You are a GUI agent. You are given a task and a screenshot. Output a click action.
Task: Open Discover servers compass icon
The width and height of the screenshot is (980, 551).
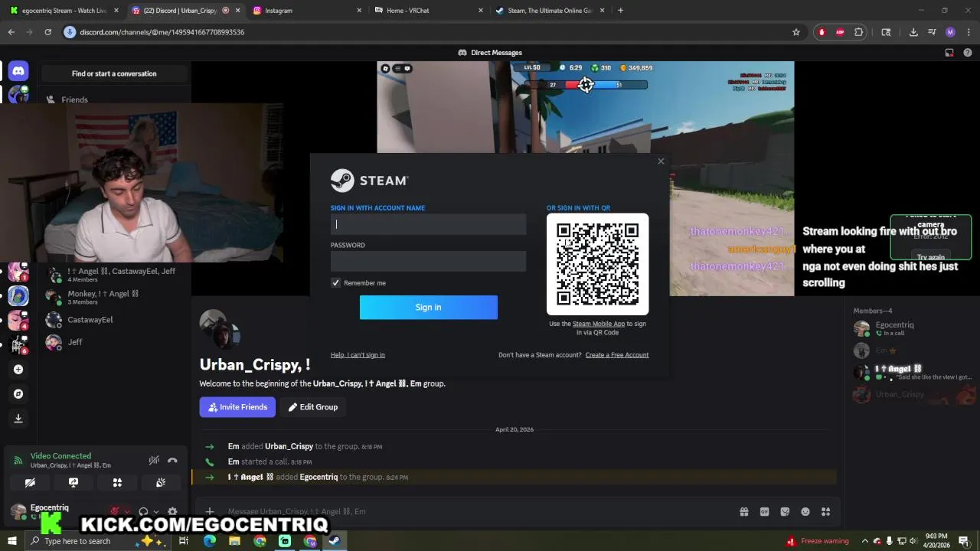tap(18, 394)
